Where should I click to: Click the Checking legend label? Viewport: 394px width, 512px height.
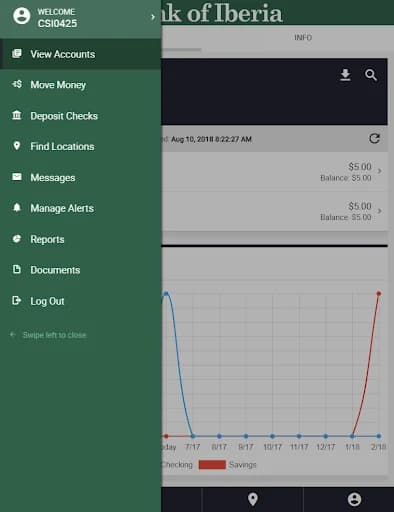177,464
